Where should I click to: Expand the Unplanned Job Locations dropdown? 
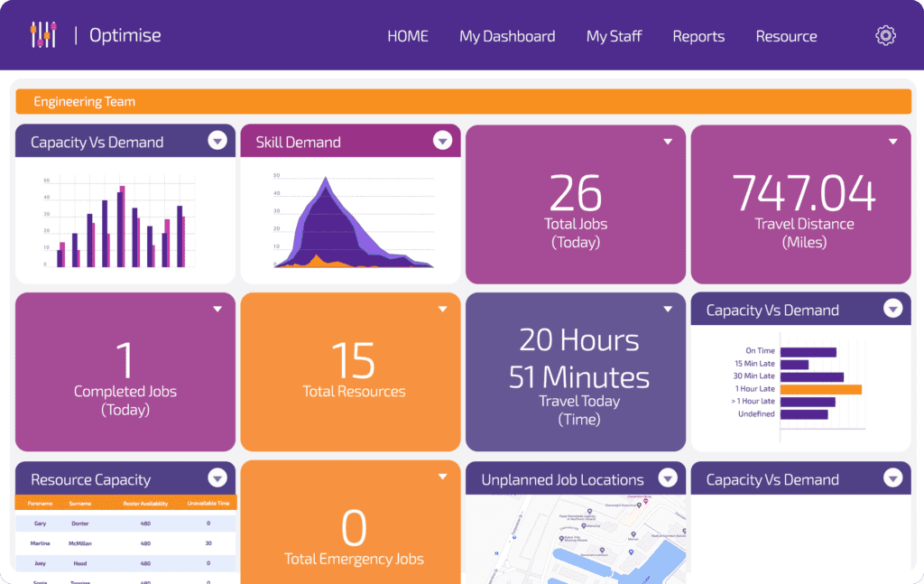tap(668, 478)
